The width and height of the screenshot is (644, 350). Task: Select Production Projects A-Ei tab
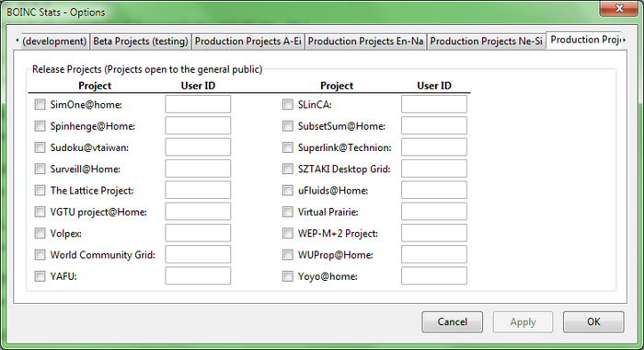coord(248,41)
